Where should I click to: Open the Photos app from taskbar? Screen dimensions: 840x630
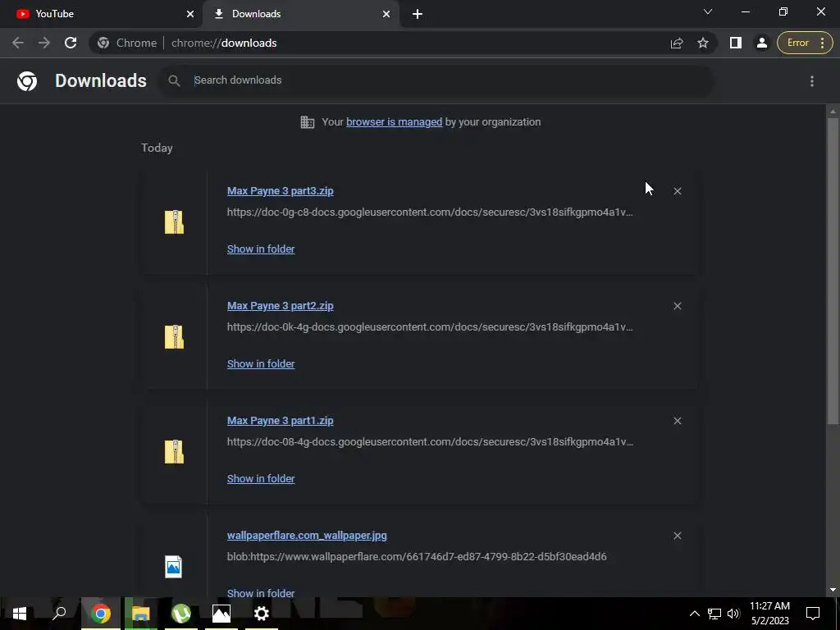click(x=221, y=614)
